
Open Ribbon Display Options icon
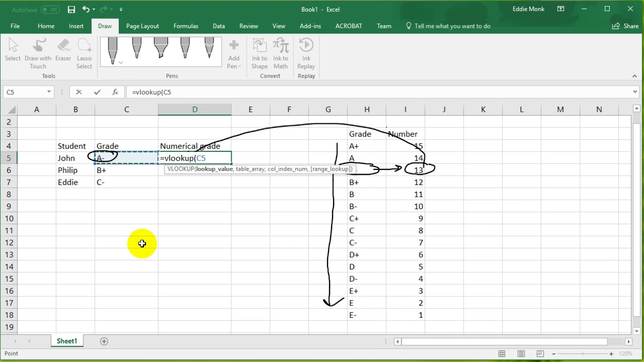click(561, 9)
